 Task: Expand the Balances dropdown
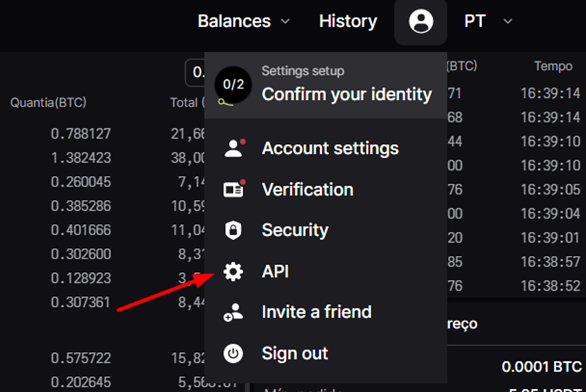tap(243, 21)
